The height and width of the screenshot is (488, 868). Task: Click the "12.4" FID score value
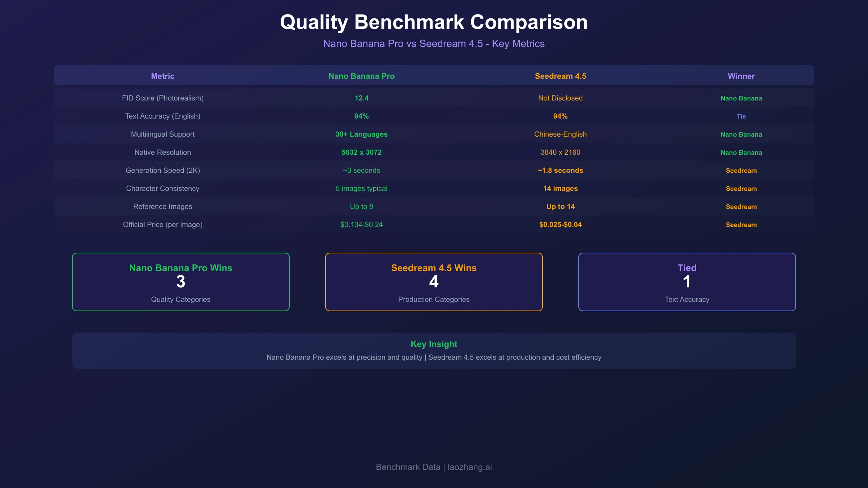coord(362,98)
